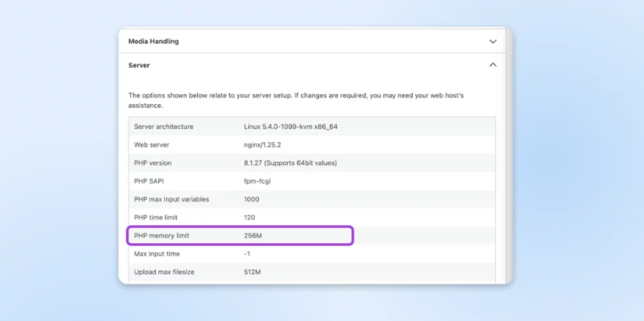Click the vertical scrollbar of the panel

coord(509,156)
